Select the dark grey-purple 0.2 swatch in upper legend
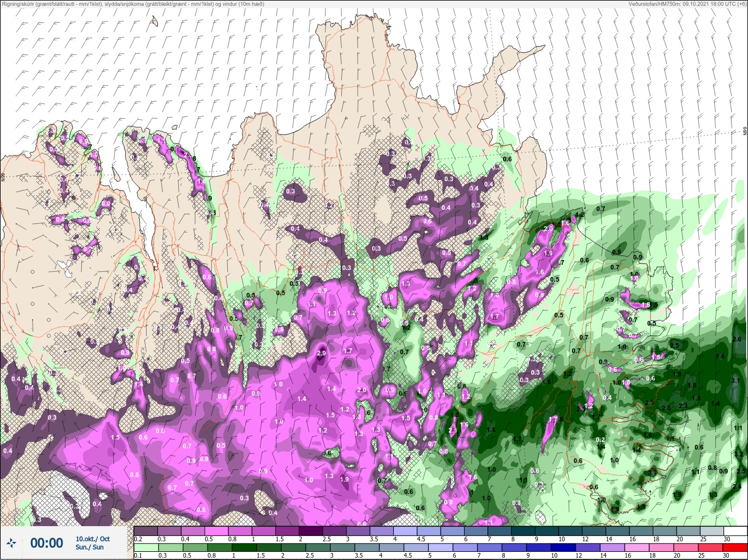This screenshot has height=560, width=748. coord(146,531)
